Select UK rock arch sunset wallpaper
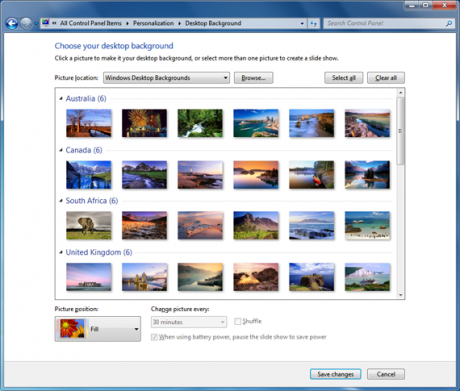The width and height of the screenshot is (460, 391). click(x=256, y=277)
